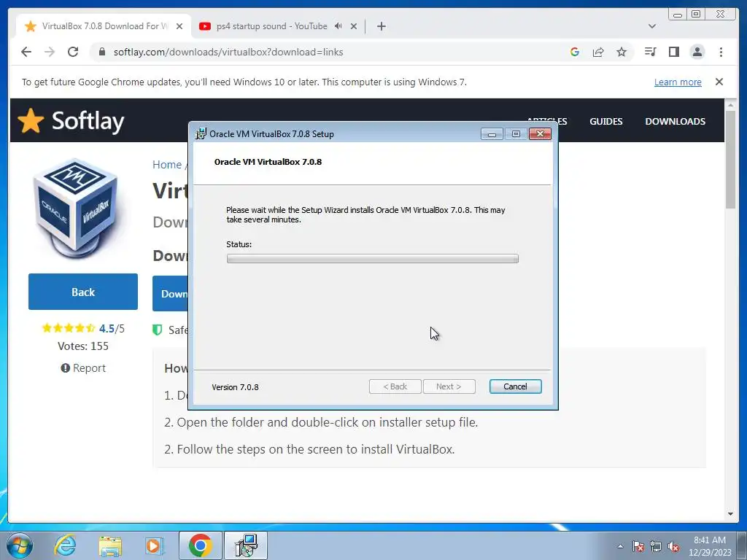This screenshot has width=747, height=560.
Task: Click the page scrollbar thumb
Action: 730,160
